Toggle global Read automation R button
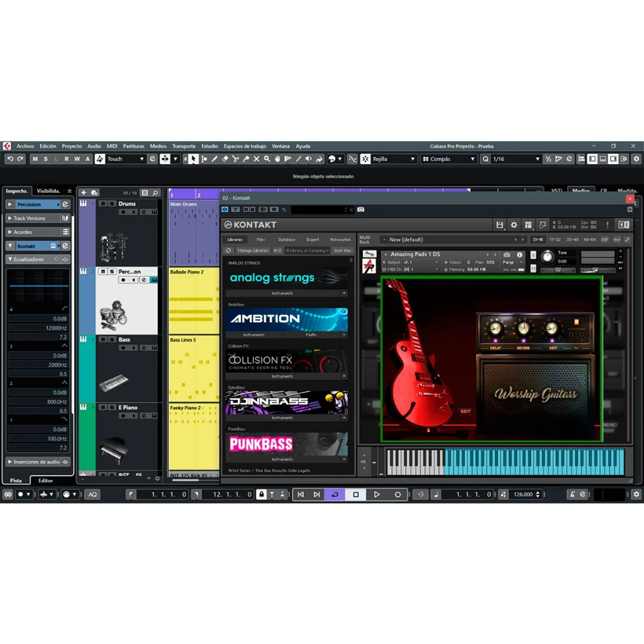The image size is (644, 644). click(67, 159)
